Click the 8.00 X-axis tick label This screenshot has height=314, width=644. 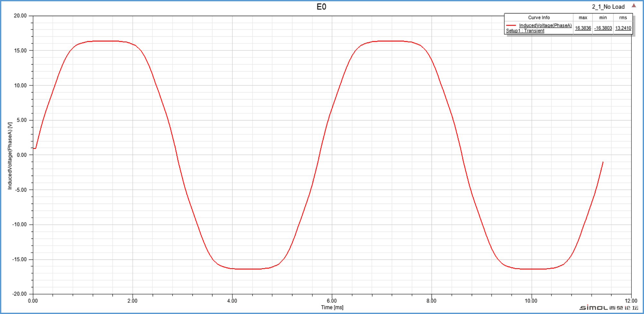[432, 301]
